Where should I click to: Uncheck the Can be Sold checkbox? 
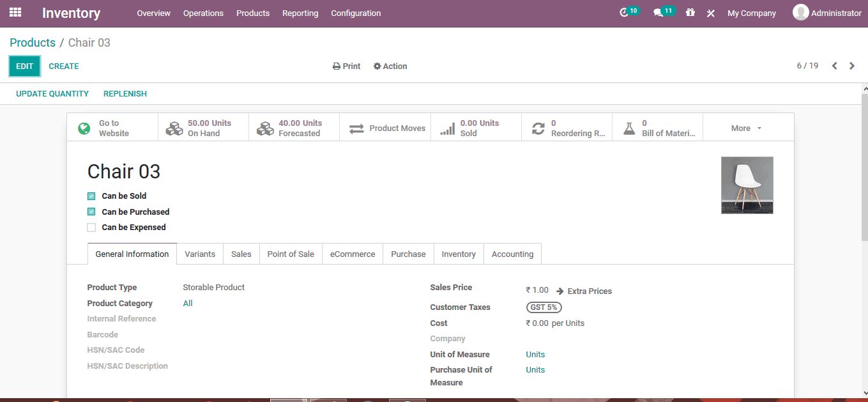point(91,196)
